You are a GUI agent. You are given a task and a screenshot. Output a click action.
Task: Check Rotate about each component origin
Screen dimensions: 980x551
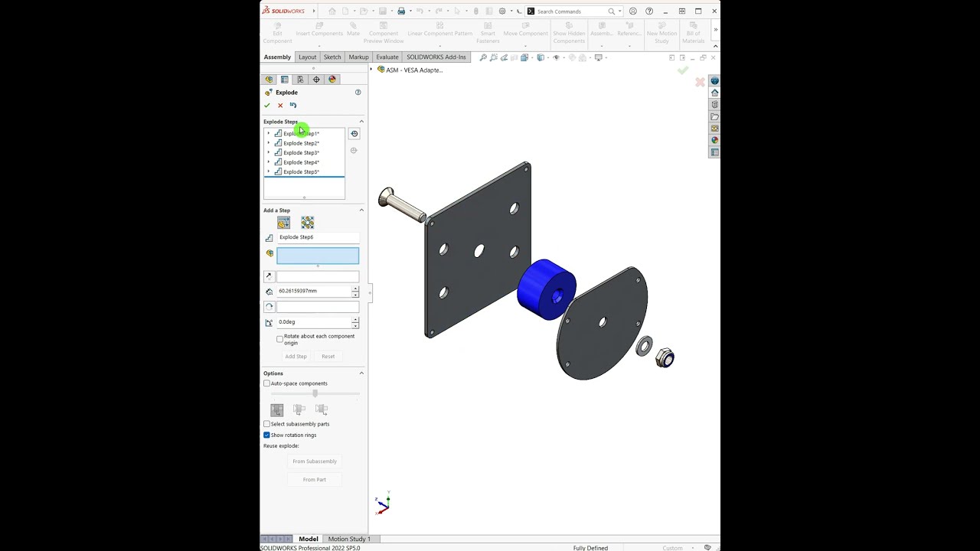[x=279, y=339]
